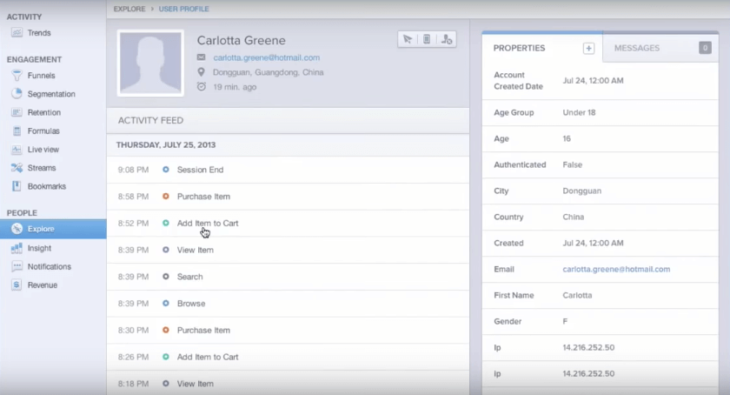The width and height of the screenshot is (730, 395).
Task: Click the Gender value F
Action: (565, 321)
